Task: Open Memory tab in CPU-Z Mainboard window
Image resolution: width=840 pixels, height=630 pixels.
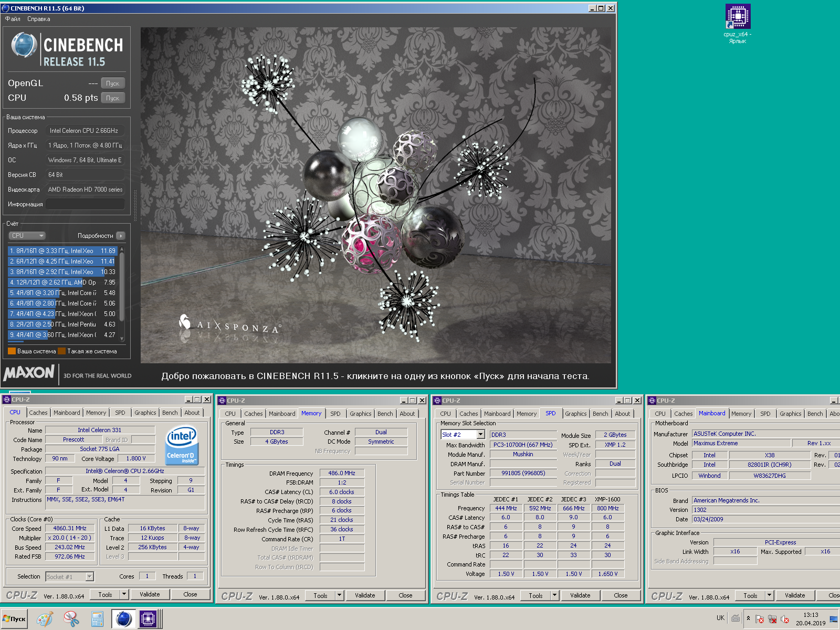Action: [x=741, y=414]
